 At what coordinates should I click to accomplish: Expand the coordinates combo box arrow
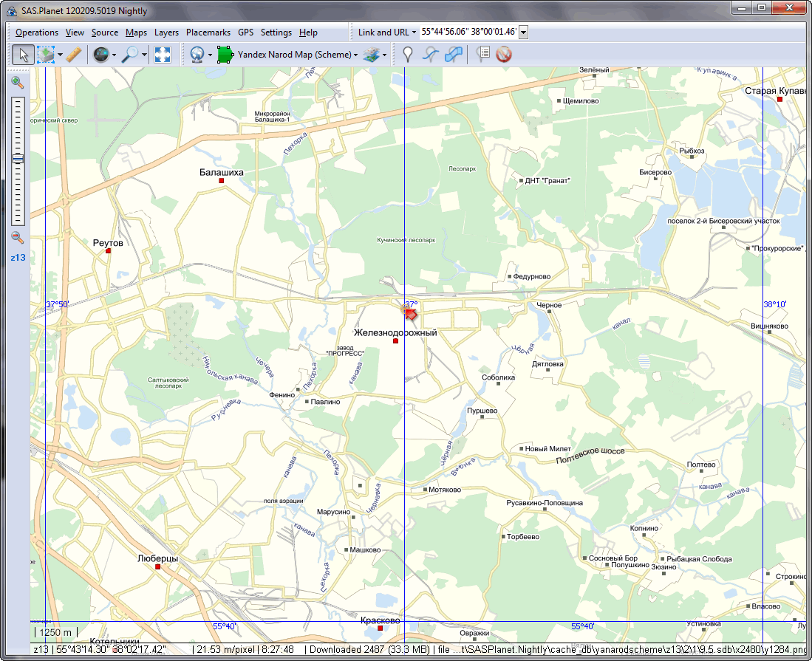tap(523, 32)
